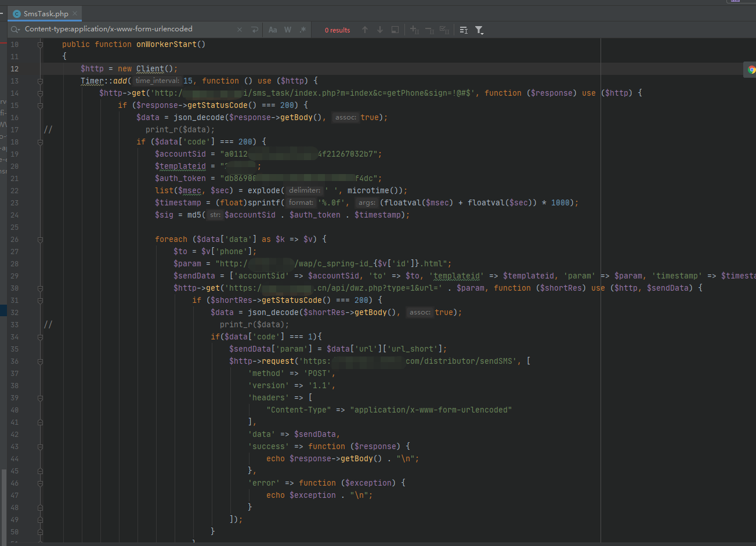
Task: Click fold end marker at line 48
Action: pos(40,507)
